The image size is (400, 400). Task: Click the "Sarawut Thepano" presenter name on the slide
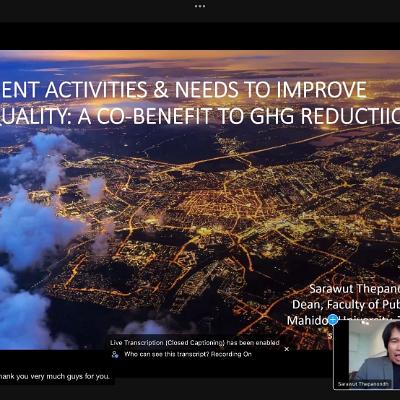coord(355,289)
